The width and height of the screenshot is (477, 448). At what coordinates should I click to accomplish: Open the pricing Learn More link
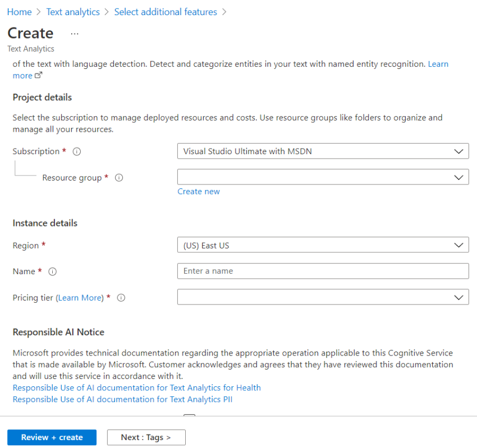click(x=82, y=298)
